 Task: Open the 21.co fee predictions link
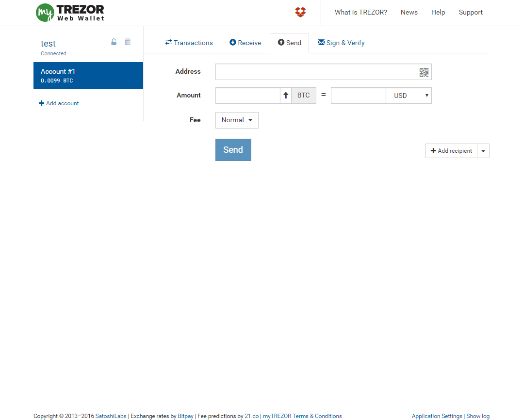252,416
